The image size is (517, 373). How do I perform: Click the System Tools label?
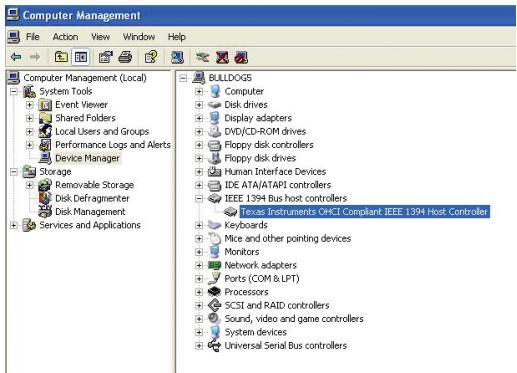[66, 91]
